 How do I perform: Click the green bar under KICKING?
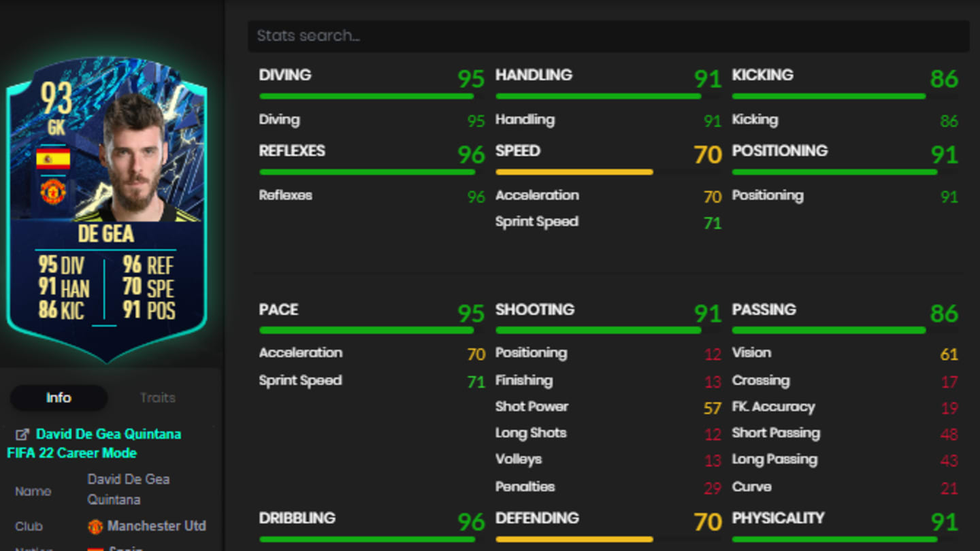[828, 97]
